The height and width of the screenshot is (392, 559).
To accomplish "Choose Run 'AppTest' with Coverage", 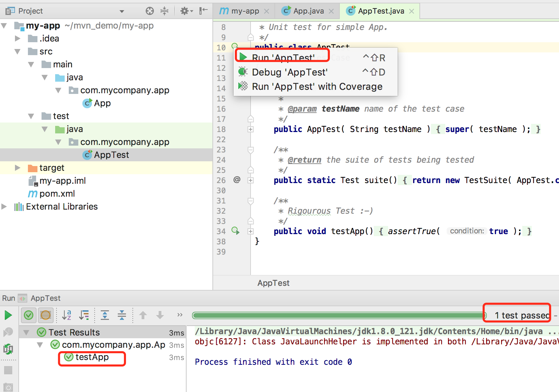I will [316, 86].
